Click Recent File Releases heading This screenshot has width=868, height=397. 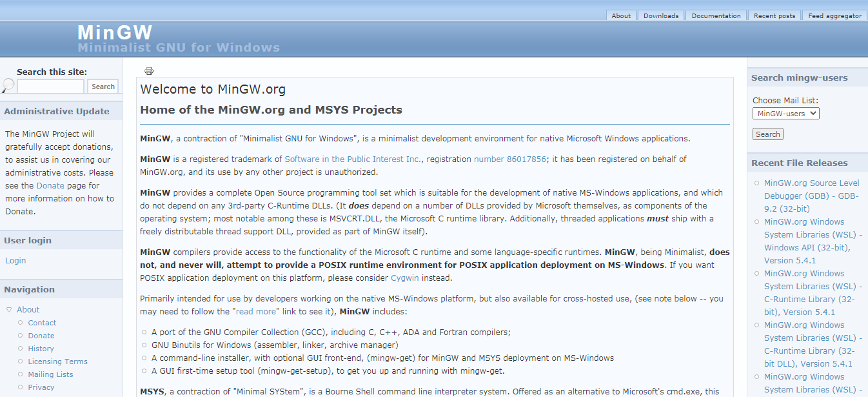[800, 163]
